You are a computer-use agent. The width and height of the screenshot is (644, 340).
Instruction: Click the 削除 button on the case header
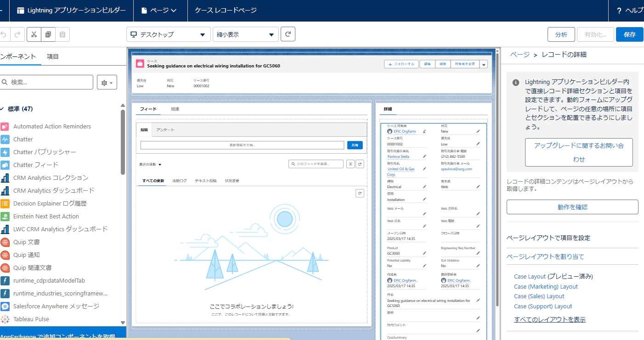click(442, 64)
